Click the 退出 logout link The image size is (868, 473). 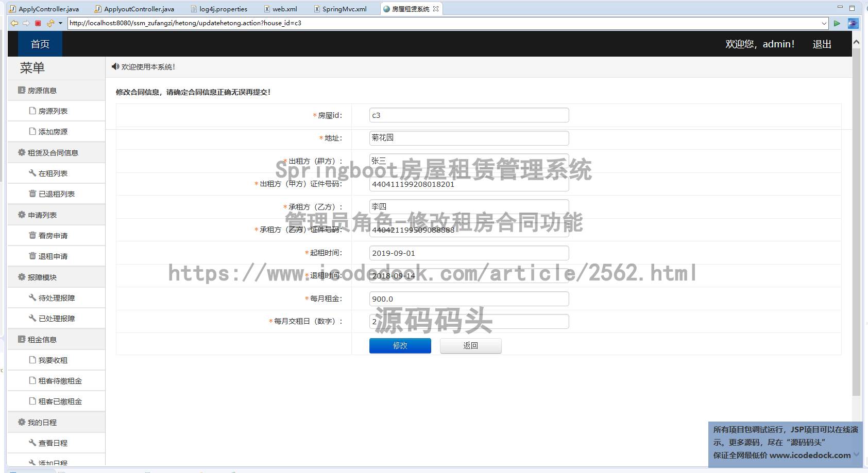tap(822, 44)
